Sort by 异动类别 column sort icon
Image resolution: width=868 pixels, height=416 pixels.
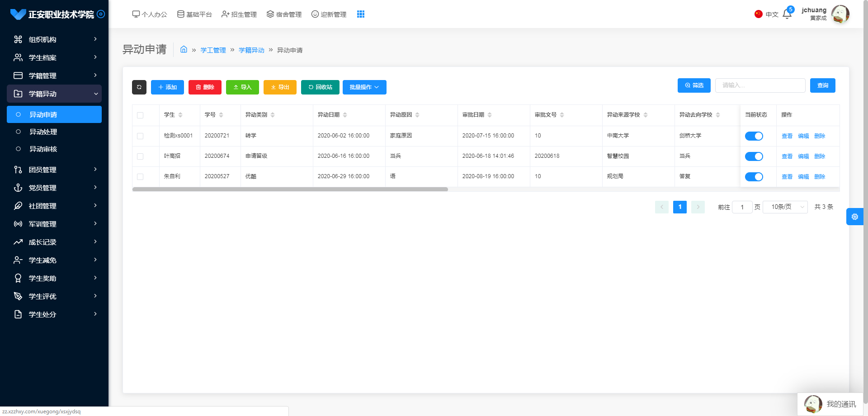coord(273,115)
